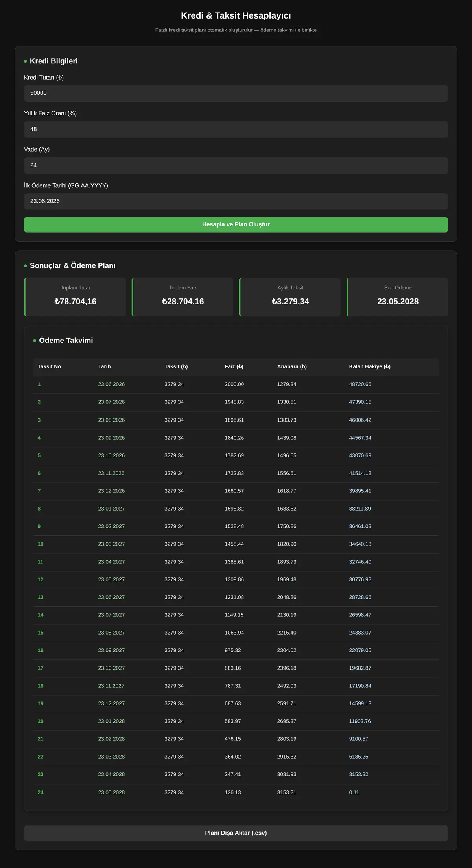Image resolution: width=472 pixels, height=868 pixels.
Task: Click the principal value 2048.26
Action: (x=287, y=597)
